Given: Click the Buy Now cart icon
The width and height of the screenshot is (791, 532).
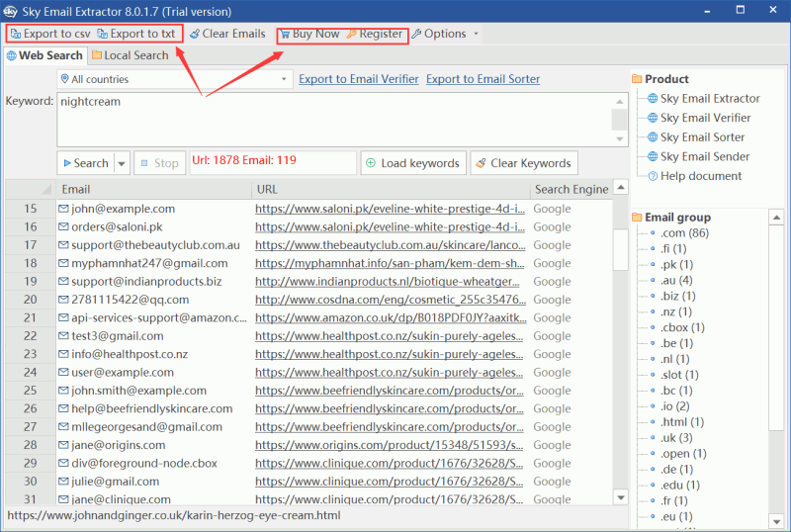Looking at the screenshot, I should [x=285, y=34].
